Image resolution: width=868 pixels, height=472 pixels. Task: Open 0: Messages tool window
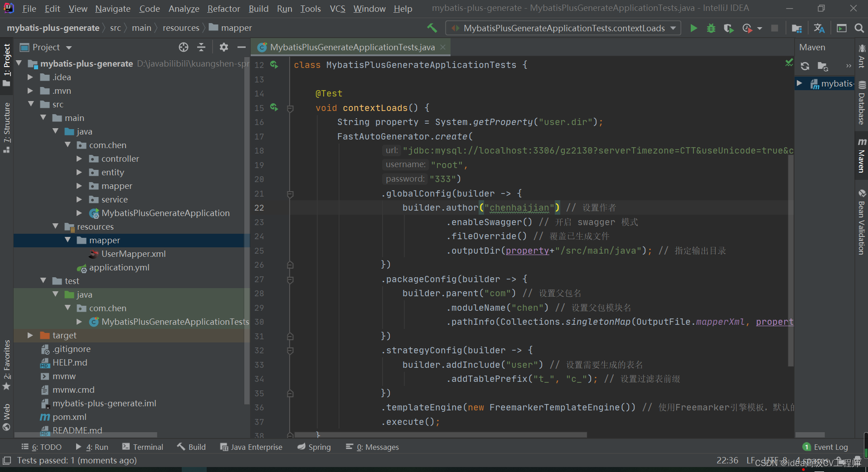(x=372, y=447)
